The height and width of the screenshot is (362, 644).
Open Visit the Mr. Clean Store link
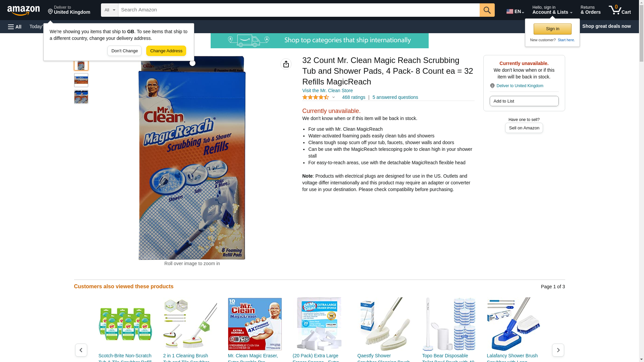(x=327, y=90)
